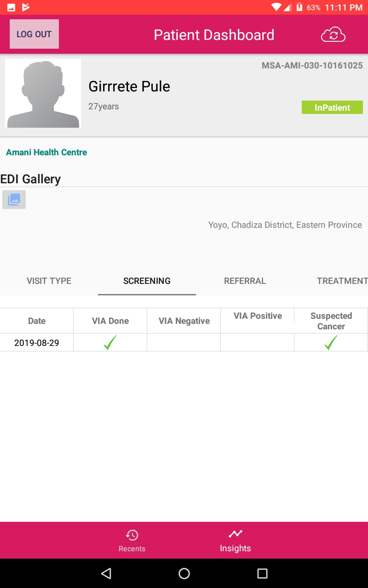Click the LOG OUT button
Screen dimensions: 368x588
click(34, 34)
